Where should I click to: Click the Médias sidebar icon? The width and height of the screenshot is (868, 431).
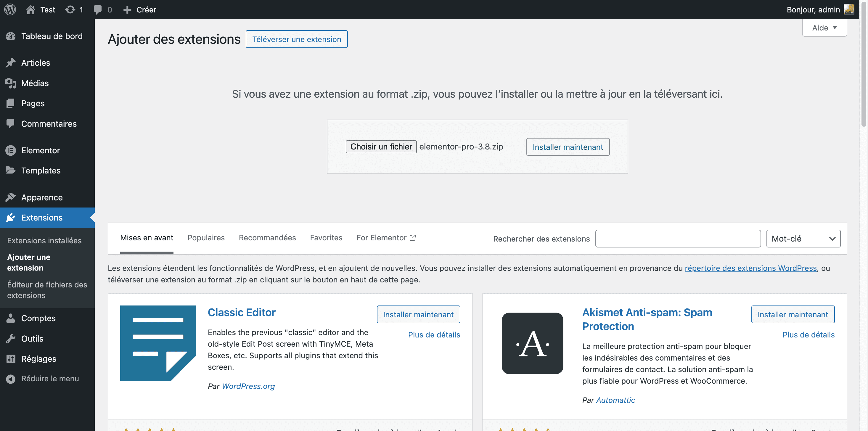pyautogui.click(x=11, y=83)
